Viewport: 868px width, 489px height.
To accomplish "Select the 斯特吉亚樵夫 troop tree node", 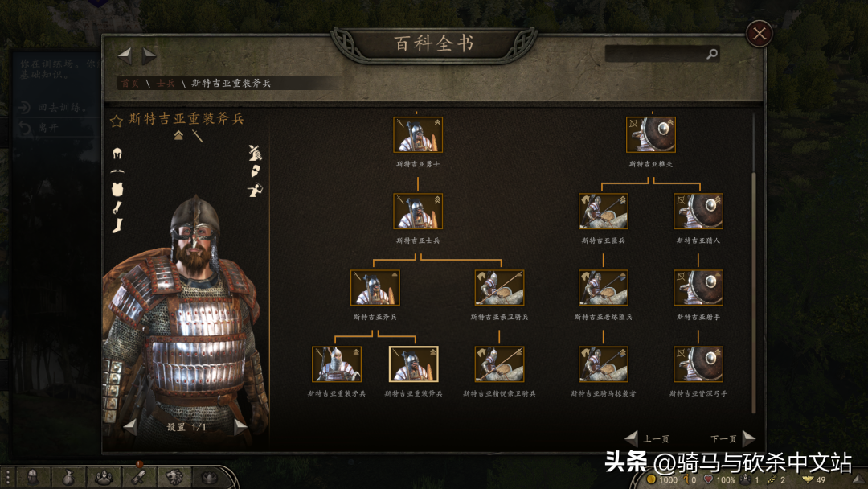I will pos(651,134).
